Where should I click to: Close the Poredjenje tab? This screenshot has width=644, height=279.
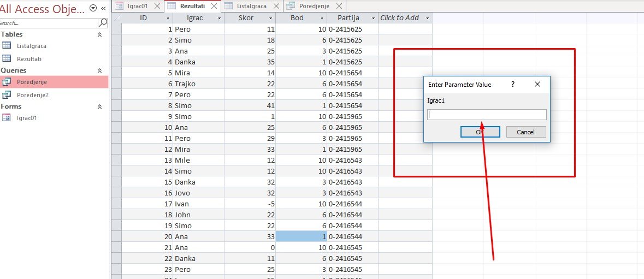point(339,6)
